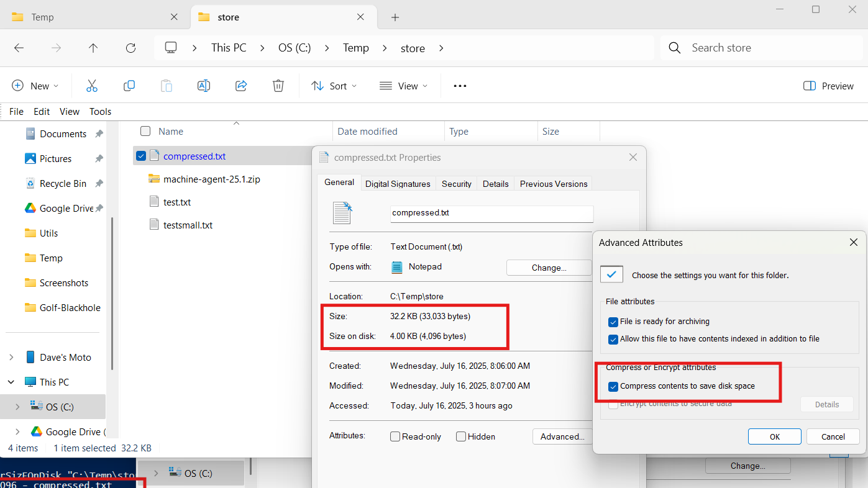Toggle Compress contents to save disk space

pyautogui.click(x=614, y=386)
